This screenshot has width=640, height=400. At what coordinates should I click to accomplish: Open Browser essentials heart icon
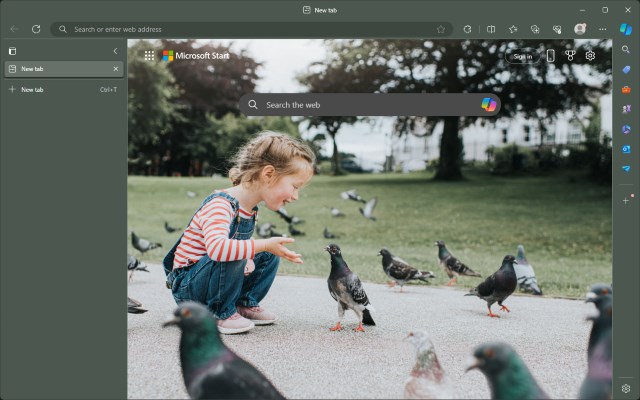click(557, 29)
